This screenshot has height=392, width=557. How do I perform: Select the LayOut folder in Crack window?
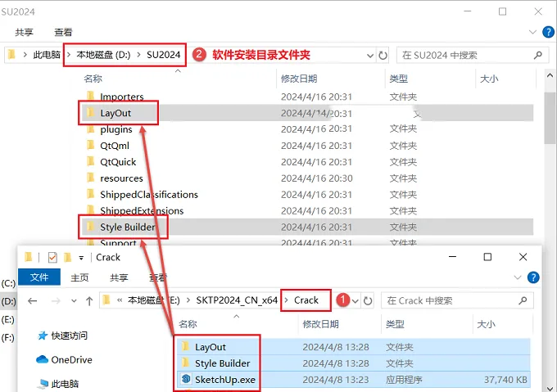coord(211,347)
